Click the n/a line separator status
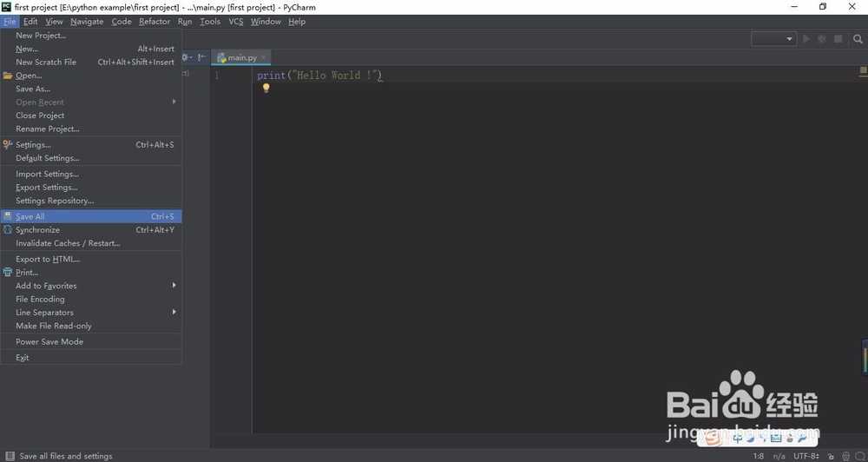 point(779,457)
